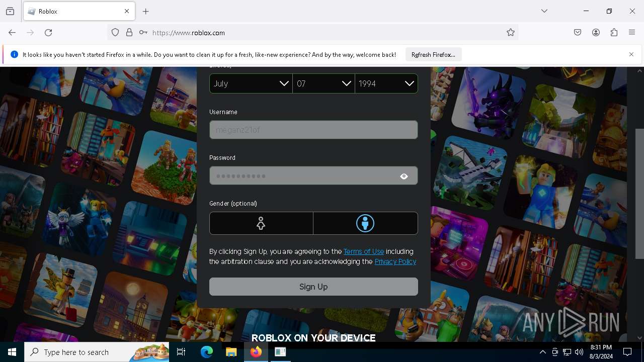Bookmark this page with star
This screenshot has height=362, width=644.
(x=511, y=33)
